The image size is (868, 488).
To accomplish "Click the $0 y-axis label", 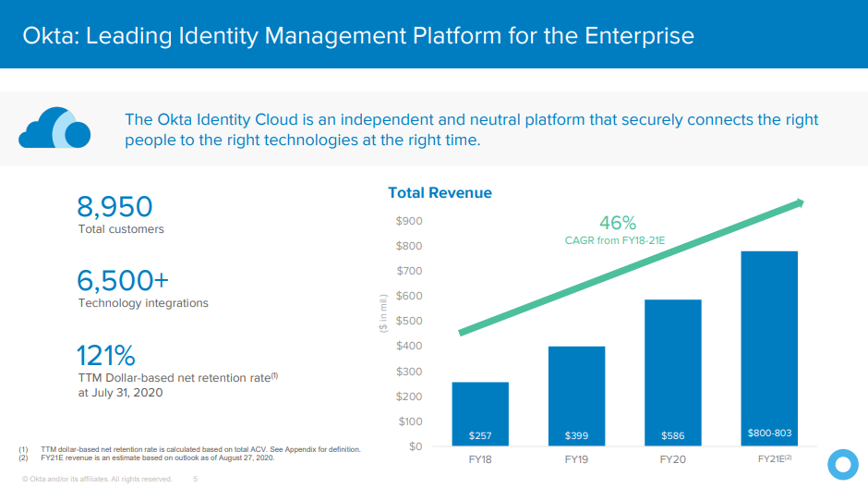I will tap(416, 446).
